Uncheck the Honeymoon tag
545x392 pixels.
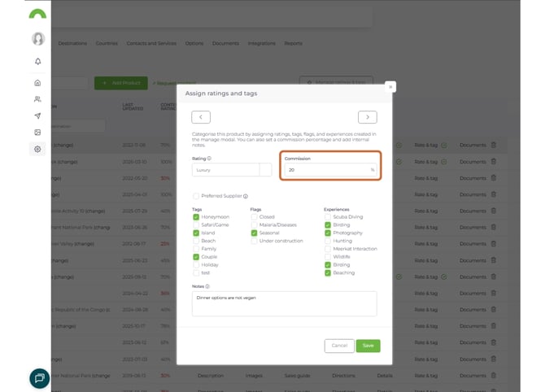(x=196, y=217)
